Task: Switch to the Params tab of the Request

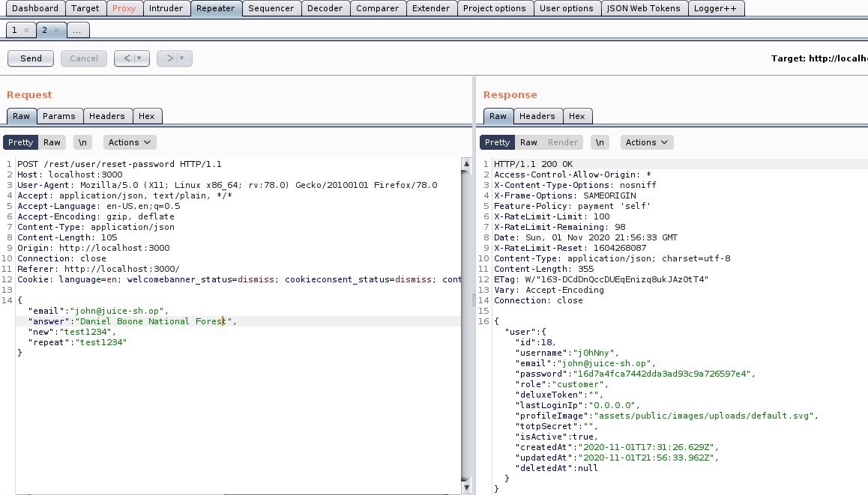Action: tap(59, 116)
